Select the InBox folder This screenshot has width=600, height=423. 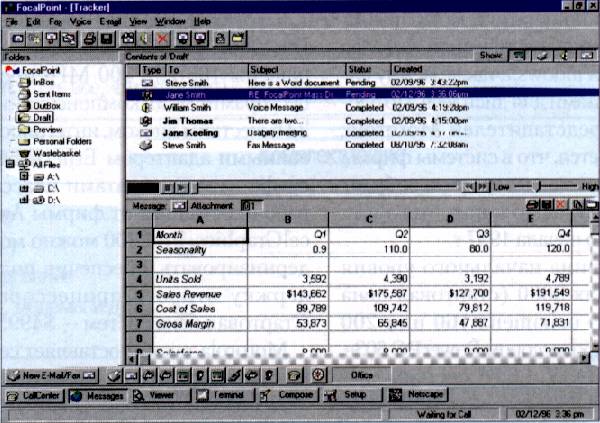tap(43, 82)
